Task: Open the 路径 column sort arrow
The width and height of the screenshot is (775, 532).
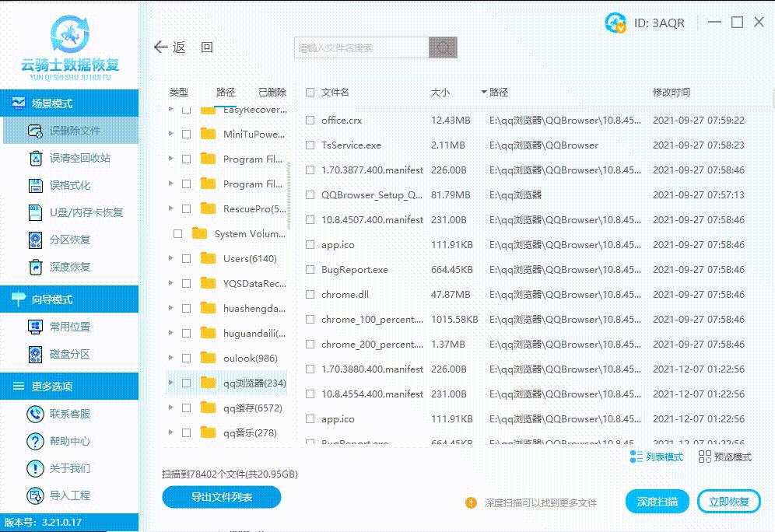Action: point(484,92)
